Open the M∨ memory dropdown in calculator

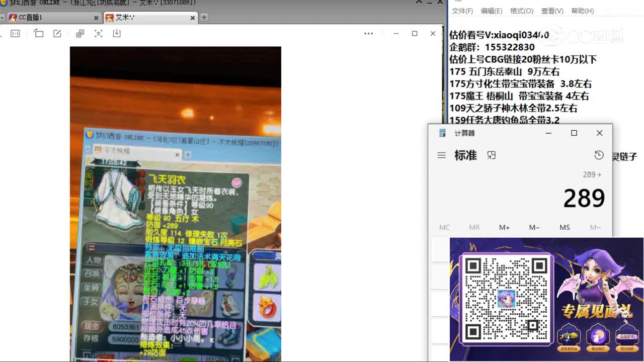[594, 227]
